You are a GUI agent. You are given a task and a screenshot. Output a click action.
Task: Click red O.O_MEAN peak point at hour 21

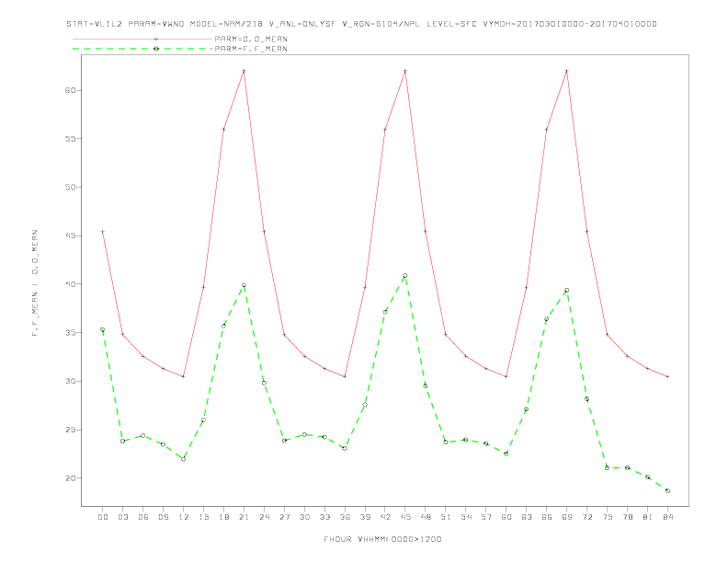click(244, 71)
